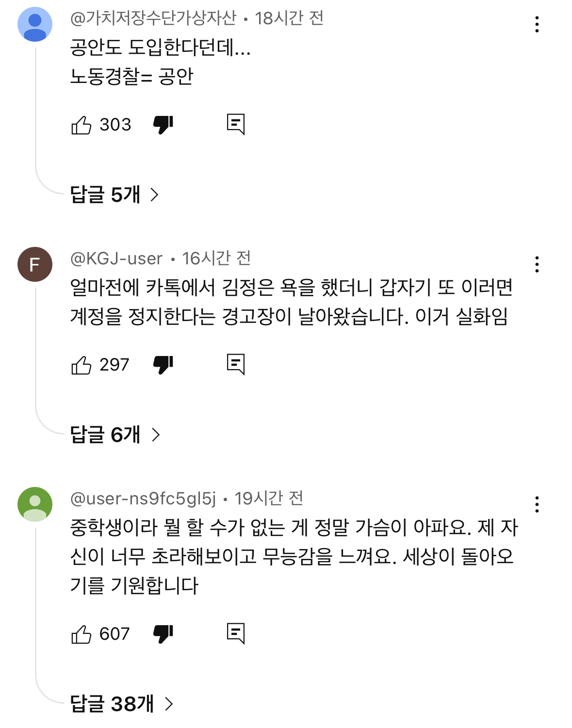Dislike the user-ns9fc5gl5j comment
Viewport: 572px width, 728px height.
coord(163,634)
